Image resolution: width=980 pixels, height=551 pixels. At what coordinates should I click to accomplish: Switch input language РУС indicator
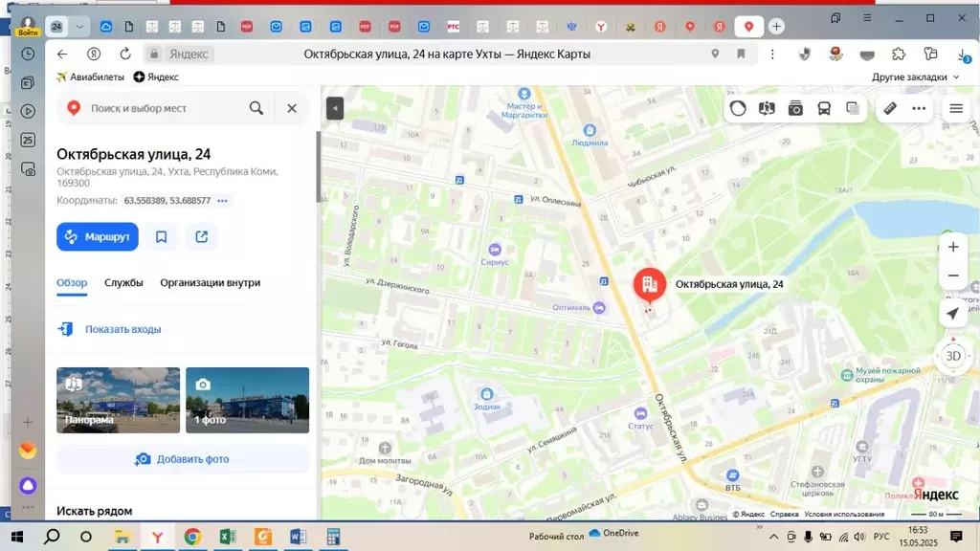[x=881, y=537]
